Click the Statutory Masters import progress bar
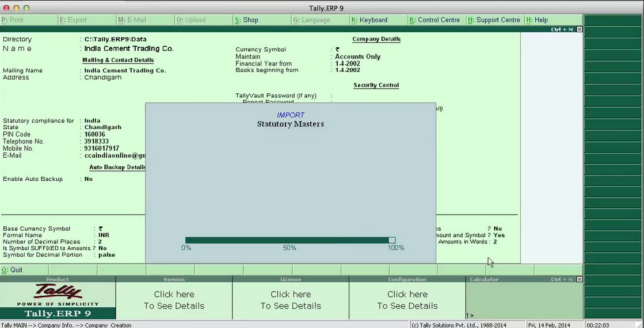The image size is (644, 328). [x=290, y=240]
